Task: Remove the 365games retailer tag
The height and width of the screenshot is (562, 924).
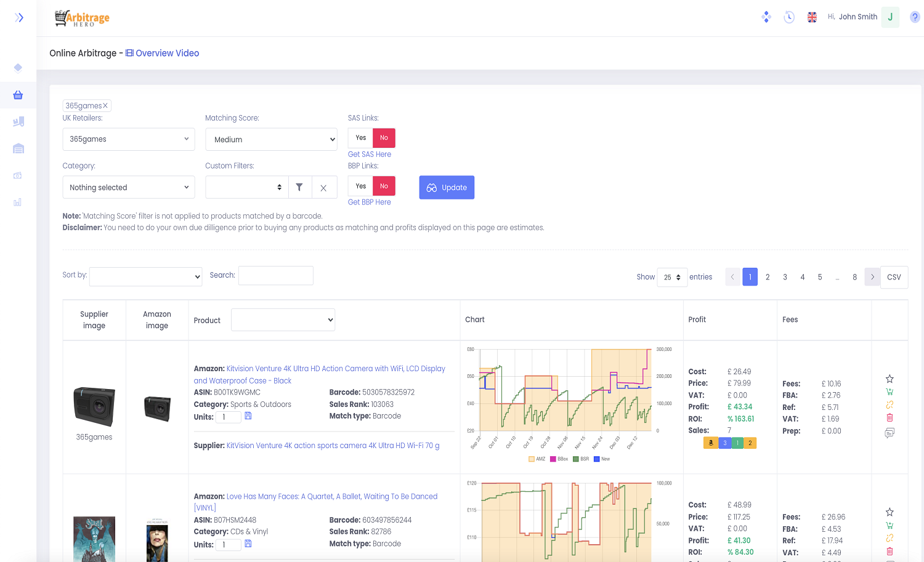Action: tap(105, 106)
